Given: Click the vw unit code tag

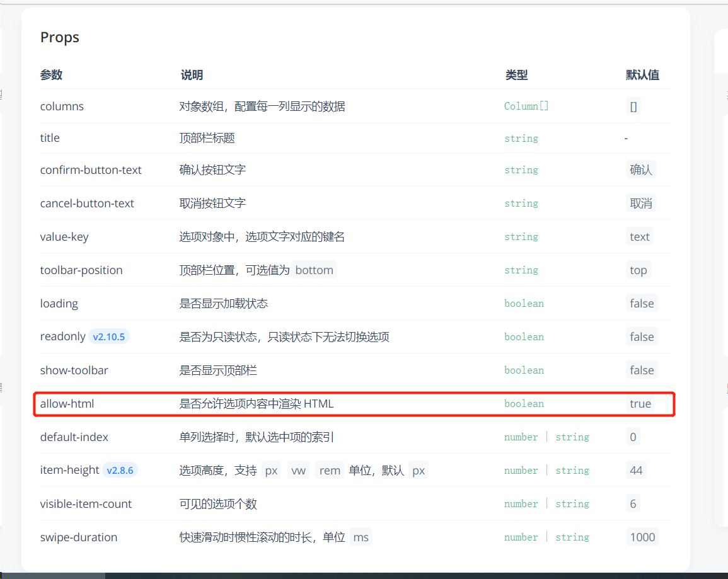Looking at the screenshot, I should 298,471.
